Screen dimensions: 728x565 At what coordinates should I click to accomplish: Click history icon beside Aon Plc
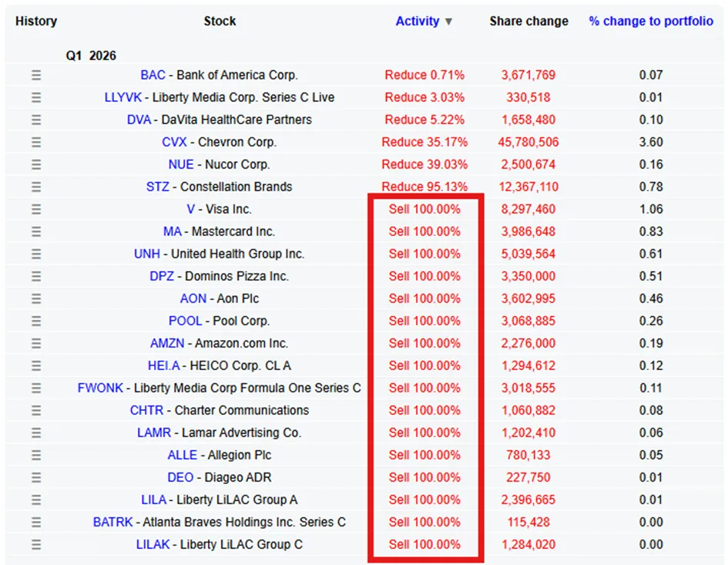coord(36,299)
